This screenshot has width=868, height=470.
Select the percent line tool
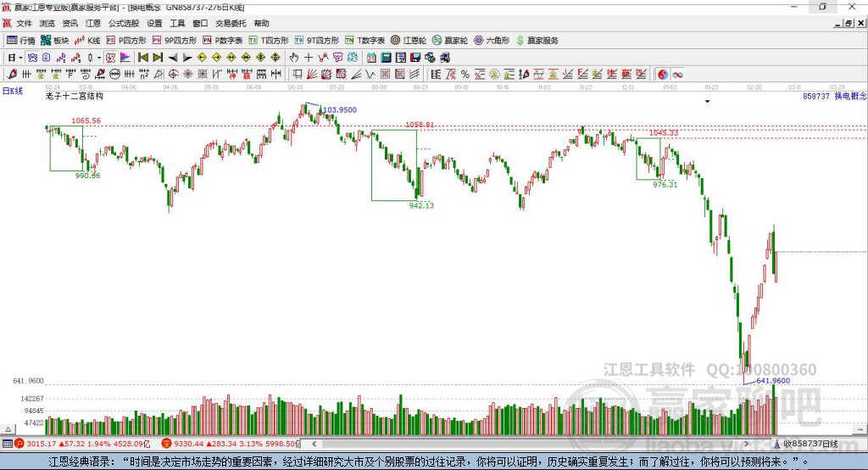tap(465, 75)
